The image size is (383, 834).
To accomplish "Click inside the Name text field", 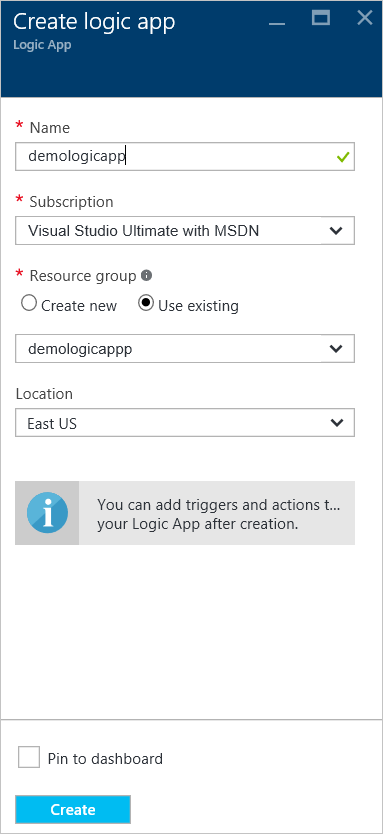I will [x=185, y=156].
